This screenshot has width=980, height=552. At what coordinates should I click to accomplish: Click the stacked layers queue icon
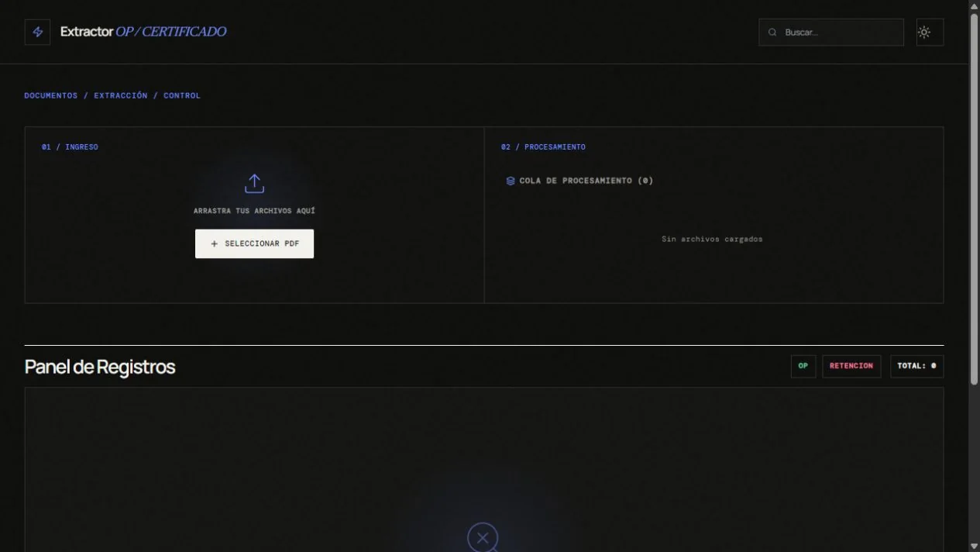[511, 181]
